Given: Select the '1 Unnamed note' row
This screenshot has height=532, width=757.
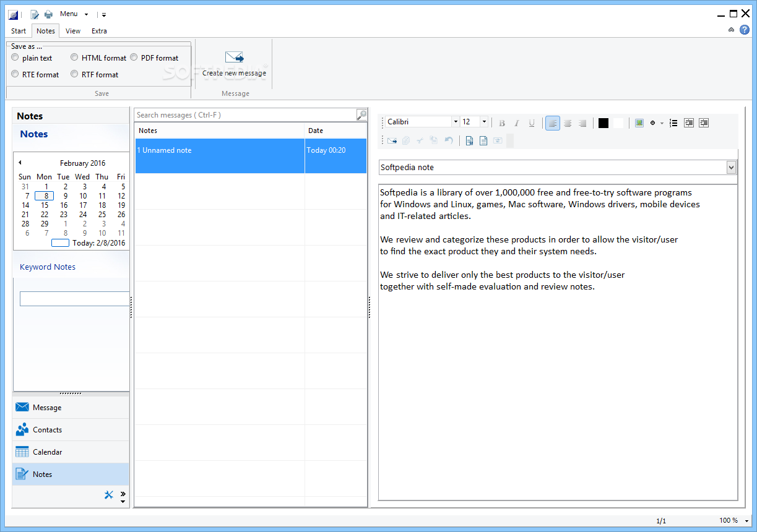Looking at the screenshot, I should point(251,156).
